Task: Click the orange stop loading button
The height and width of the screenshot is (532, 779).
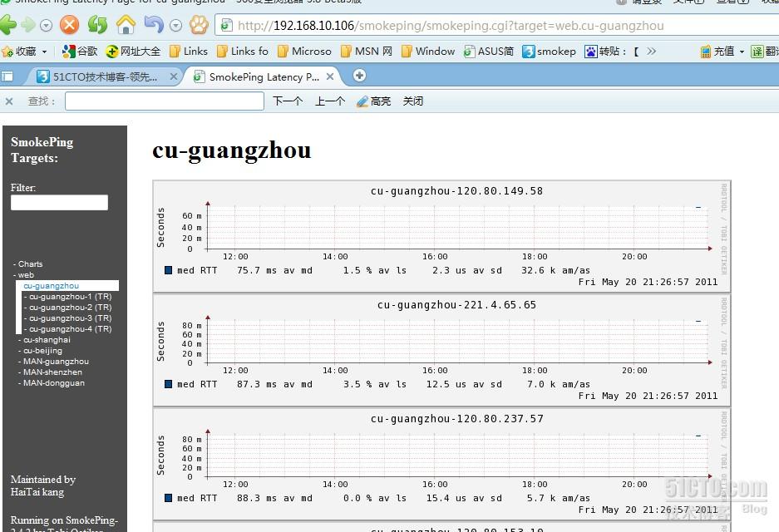Action: [x=70, y=25]
